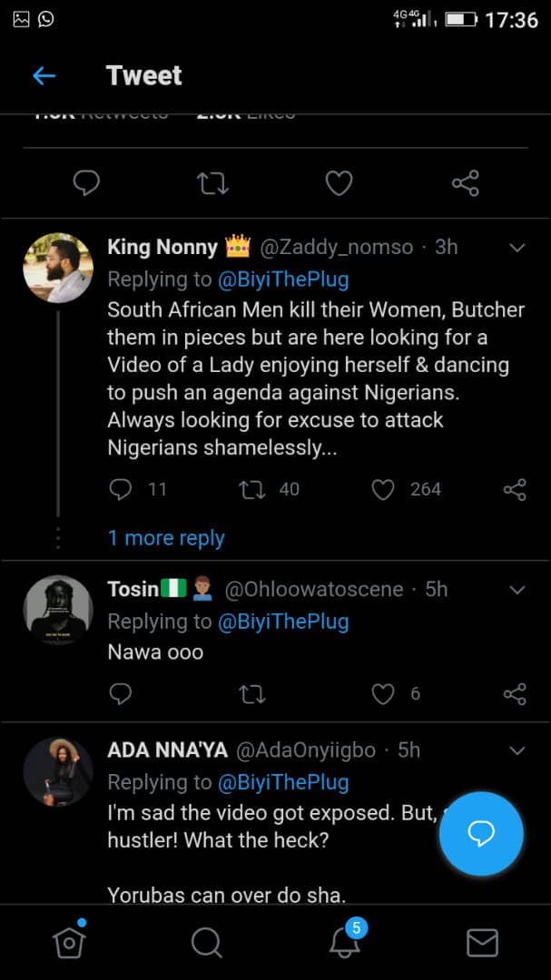Image resolution: width=551 pixels, height=980 pixels.
Task: Show '1 more reply' in thread
Action: pos(166,538)
